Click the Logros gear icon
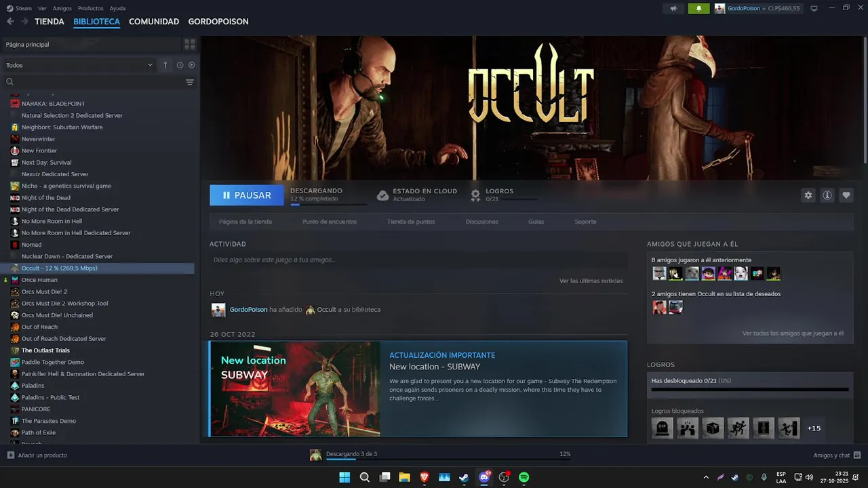Viewport: 868px width, 488px height. tap(475, 195)
